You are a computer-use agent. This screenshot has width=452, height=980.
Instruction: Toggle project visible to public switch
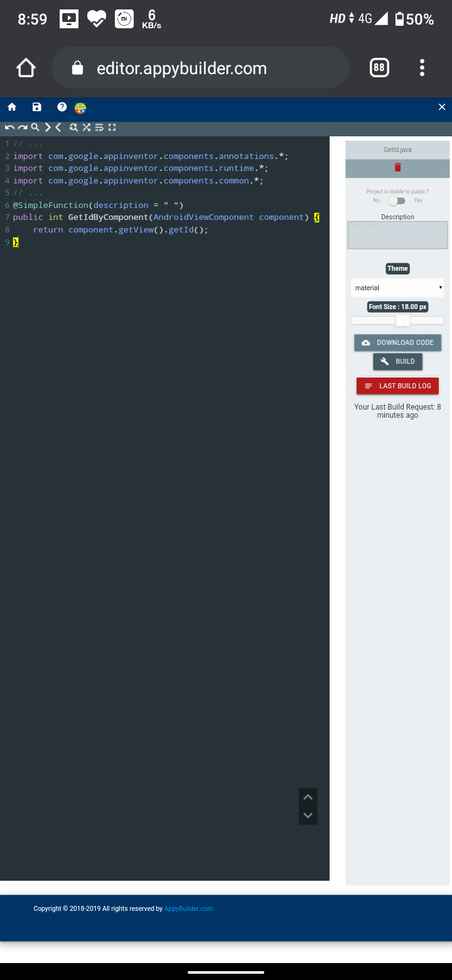(397, 200)
